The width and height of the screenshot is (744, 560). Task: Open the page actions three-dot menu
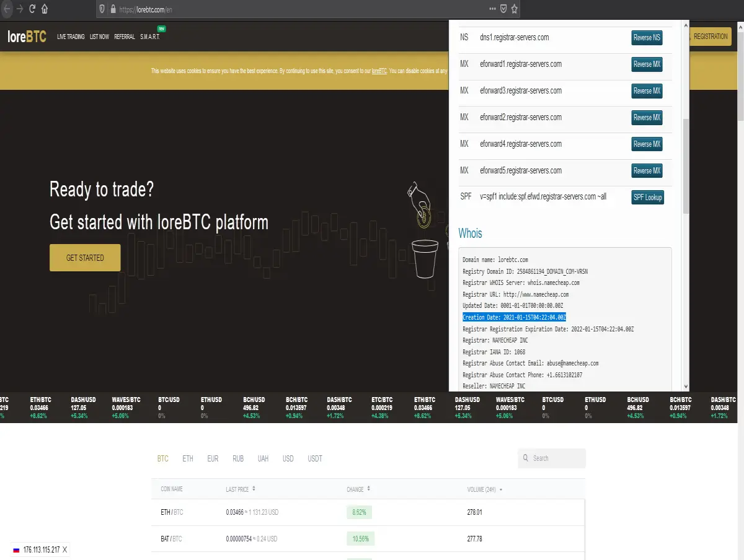(x=492, y=9)
